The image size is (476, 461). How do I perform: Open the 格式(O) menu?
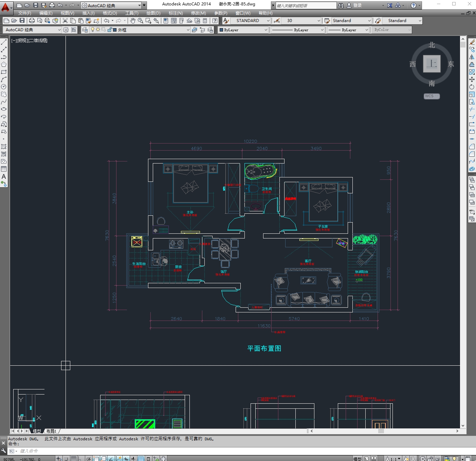(x=110, y=13)
